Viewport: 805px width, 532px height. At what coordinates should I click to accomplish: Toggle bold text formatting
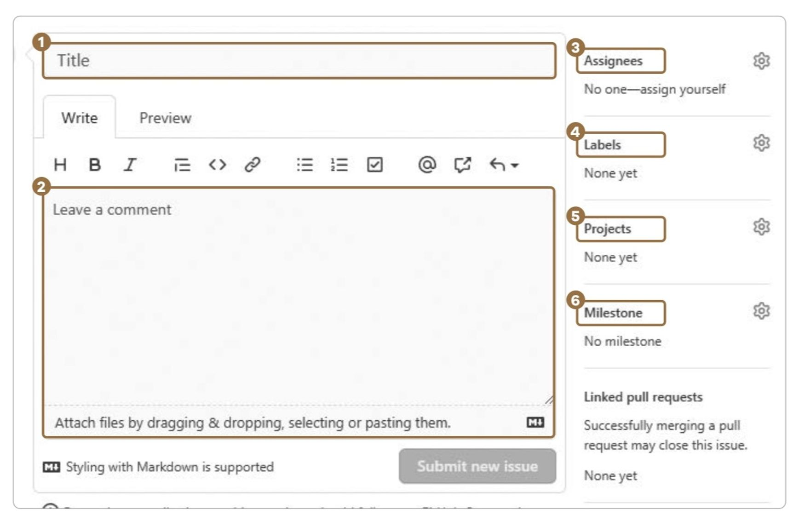tap(95, 165)
